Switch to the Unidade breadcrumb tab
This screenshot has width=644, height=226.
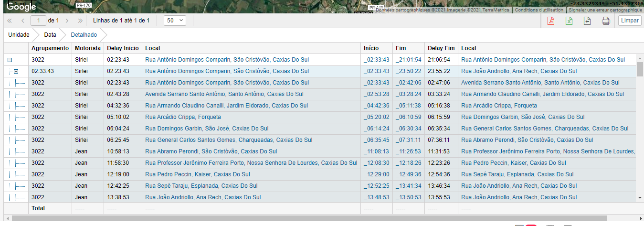[19, 35]
